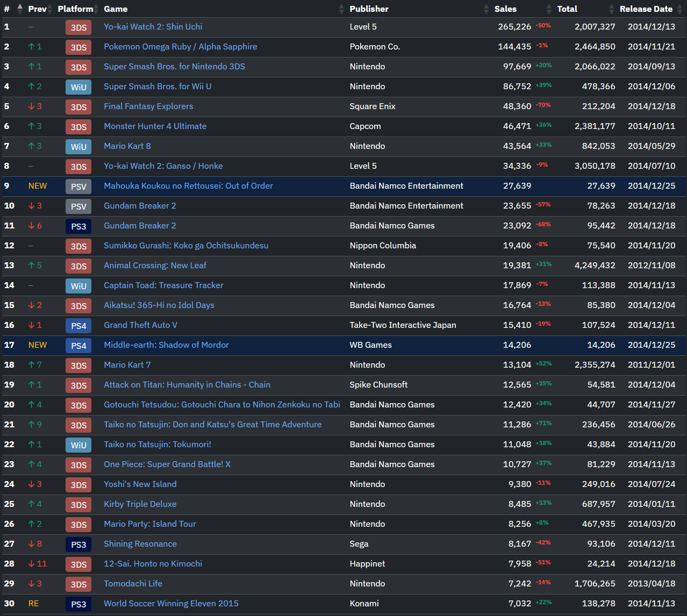Image resolution: width=687 pixels, height=616 pixels.
Task: Open Monster Hunter 4 Ultimate link
Action: 155,126
